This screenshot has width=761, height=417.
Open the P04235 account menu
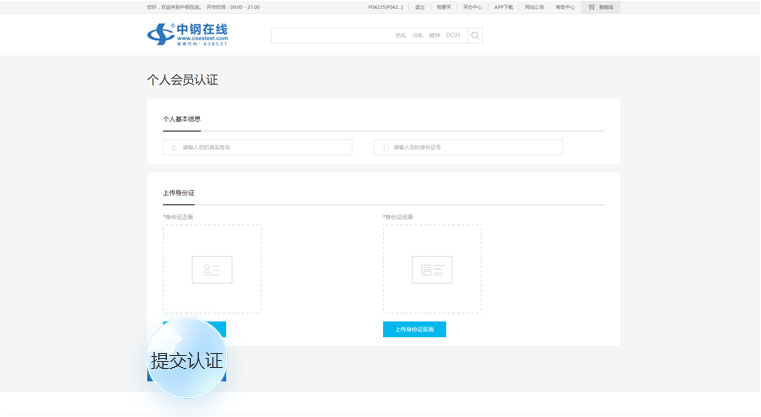[385, 7]
